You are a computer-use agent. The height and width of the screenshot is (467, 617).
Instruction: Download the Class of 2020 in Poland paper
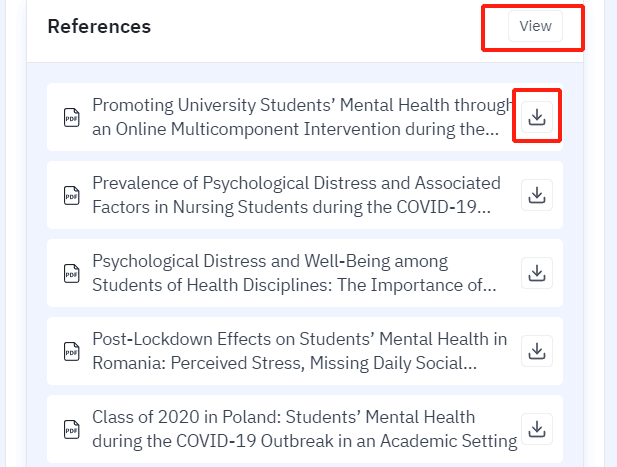coord(537,428)
